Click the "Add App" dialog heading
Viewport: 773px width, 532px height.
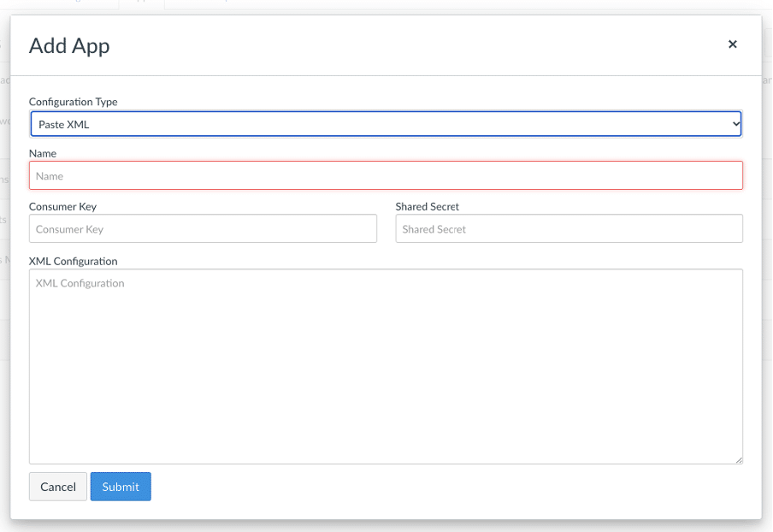(x=69, y=46)
